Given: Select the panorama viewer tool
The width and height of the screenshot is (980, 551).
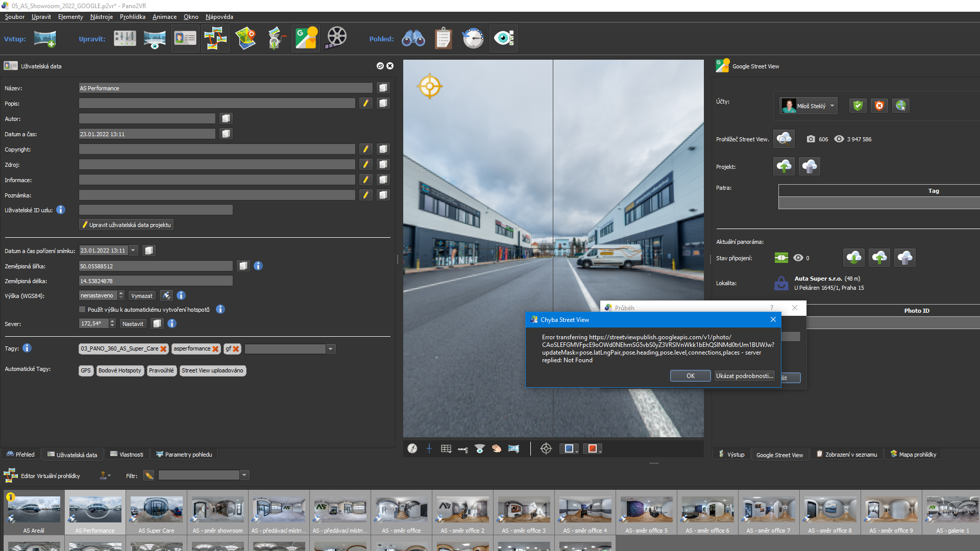Looking at the screenshot, I should pos(413,38).
